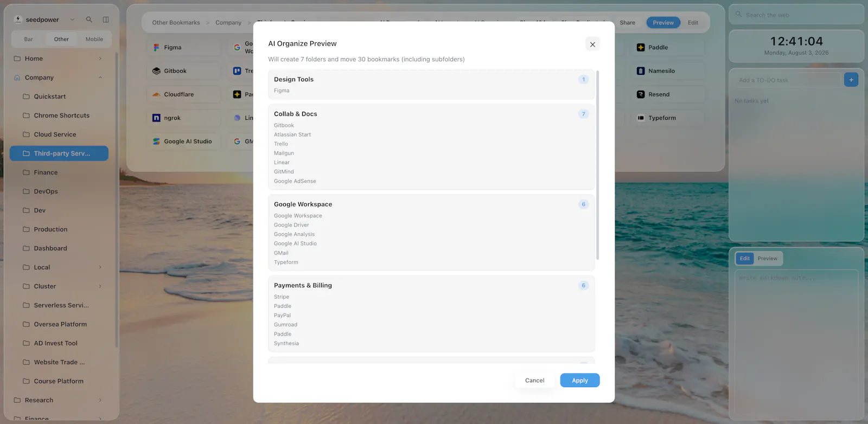Switch to the Bar bookmarks tab
Image resolution: width=868 pixels, height=424 pixels.
[28, 39]
